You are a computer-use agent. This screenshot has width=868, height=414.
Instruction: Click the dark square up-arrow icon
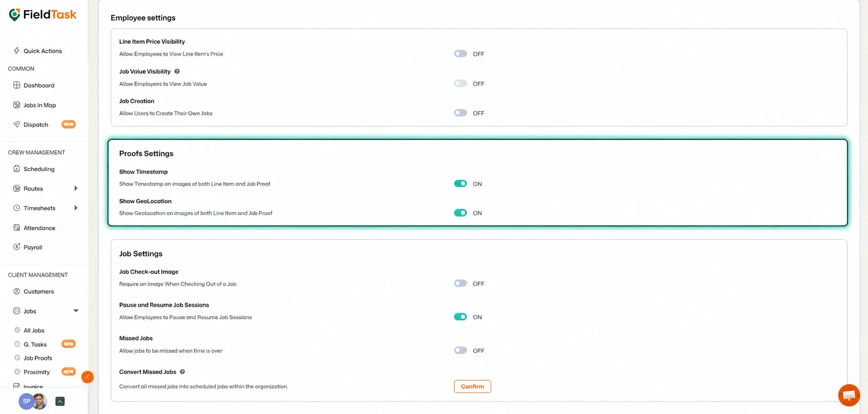60,402
